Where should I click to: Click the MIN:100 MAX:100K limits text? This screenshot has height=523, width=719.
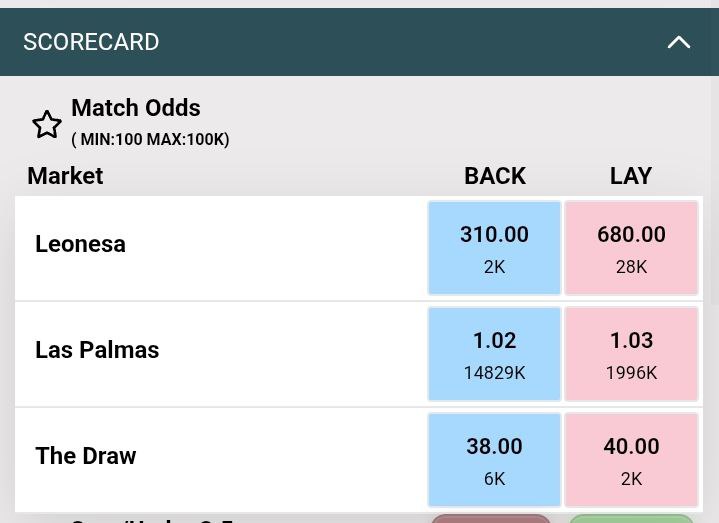click(x=150, y=140)
